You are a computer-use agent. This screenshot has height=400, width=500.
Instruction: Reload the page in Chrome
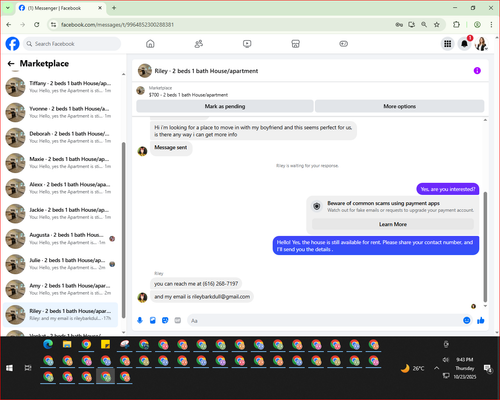click(37, 25)
